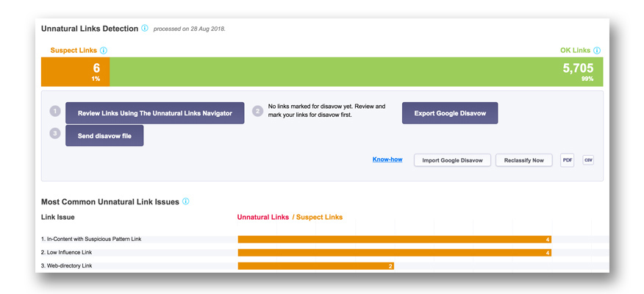Screen dimensions: 644x294
Task: Click info icon beside Unnatural Links Detection title
Action: [145, 29]
